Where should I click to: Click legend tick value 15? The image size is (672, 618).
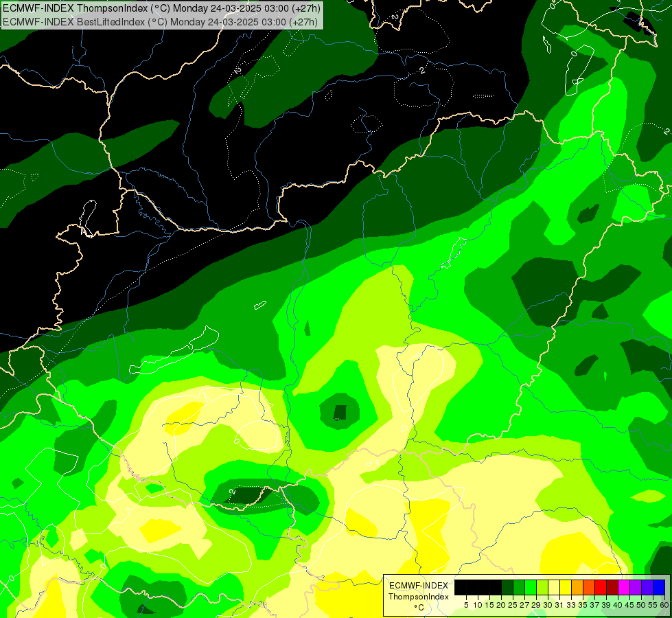tap(489, 605)
